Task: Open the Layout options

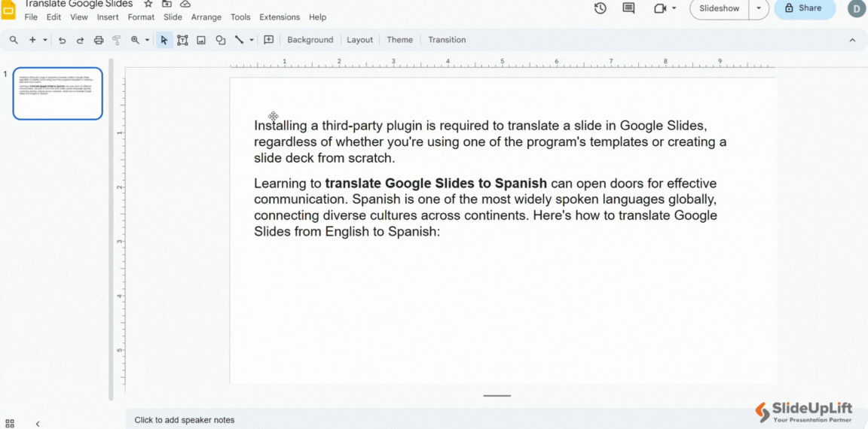Action: pyautogui.click(x=360, y=40)
